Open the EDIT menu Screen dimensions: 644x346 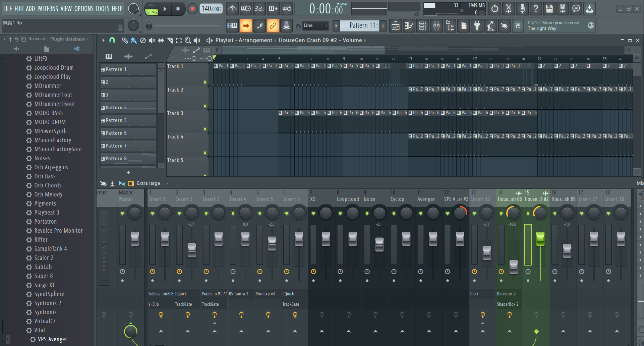click(19, 9)
